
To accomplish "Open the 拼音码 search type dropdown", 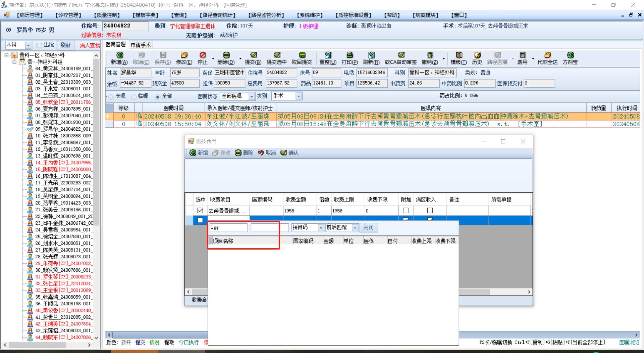I will point(321,228).
